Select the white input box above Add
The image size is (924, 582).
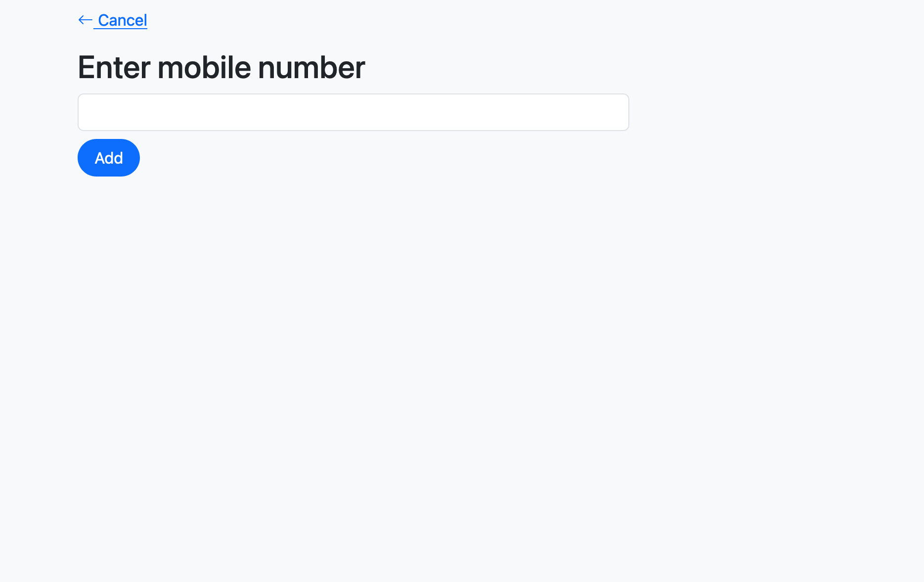click(x=353, y=112)
